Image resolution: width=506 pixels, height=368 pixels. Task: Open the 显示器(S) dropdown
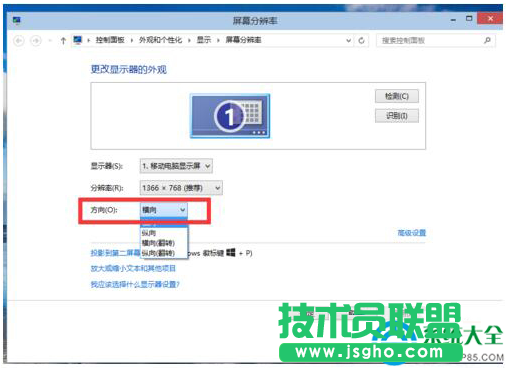[176, 166]
